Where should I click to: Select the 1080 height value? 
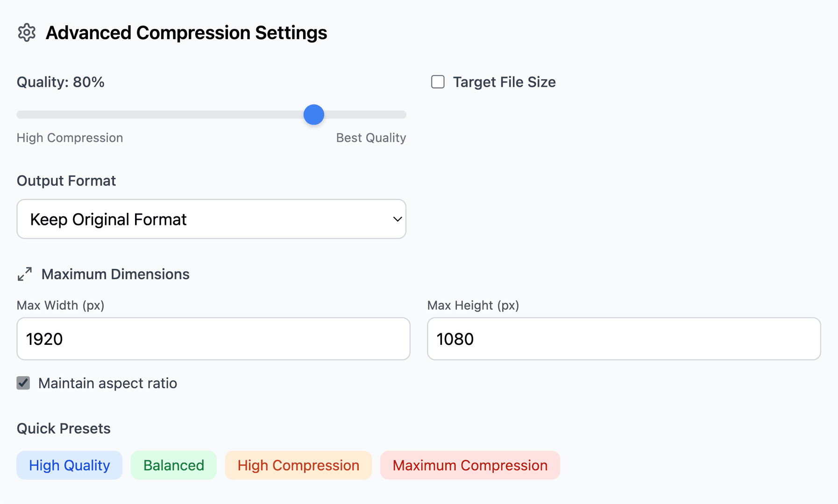click(455, 339)
